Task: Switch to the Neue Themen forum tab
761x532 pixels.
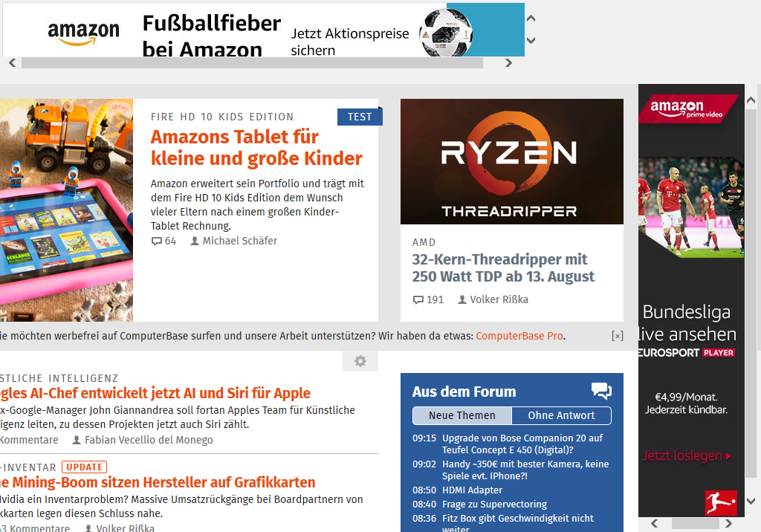Action: tap(462, 415)
